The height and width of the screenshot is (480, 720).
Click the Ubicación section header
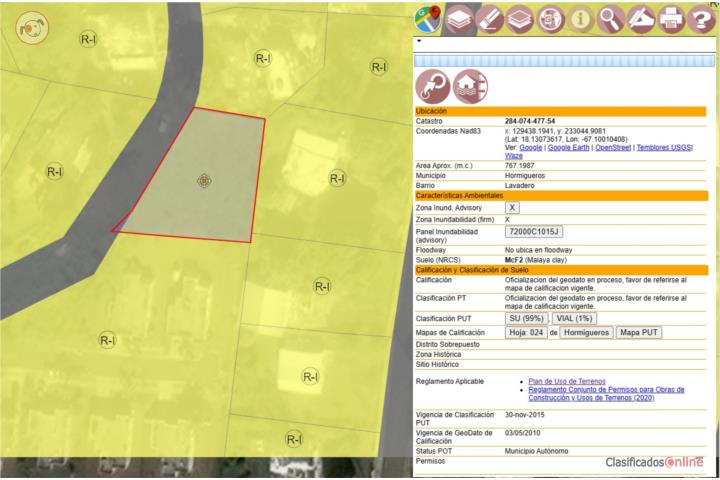560,111
